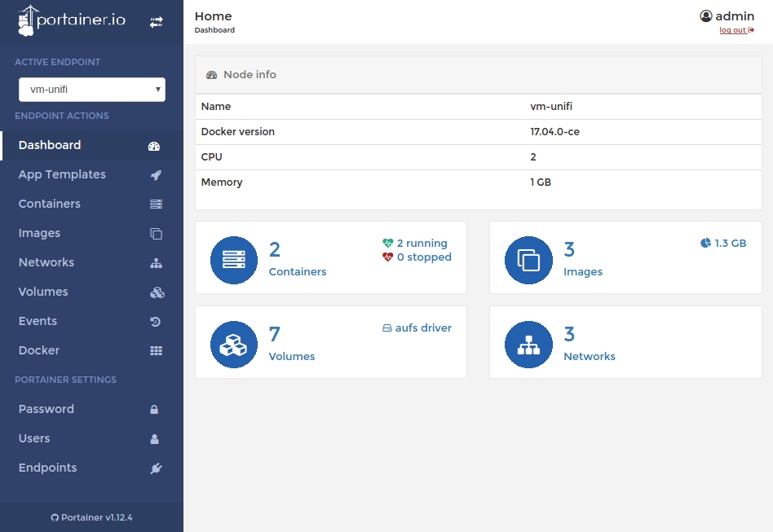The height and width of the screenshot is (532, 773).
Task: Click the admin user avatar icon
Action: pyautogui.click(x=706, y=16)
